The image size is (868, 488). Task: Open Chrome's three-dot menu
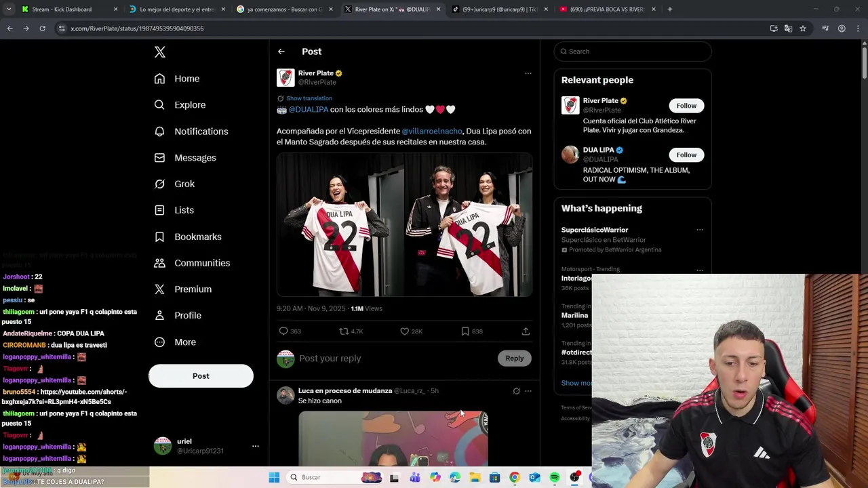(x=857, y=28)
